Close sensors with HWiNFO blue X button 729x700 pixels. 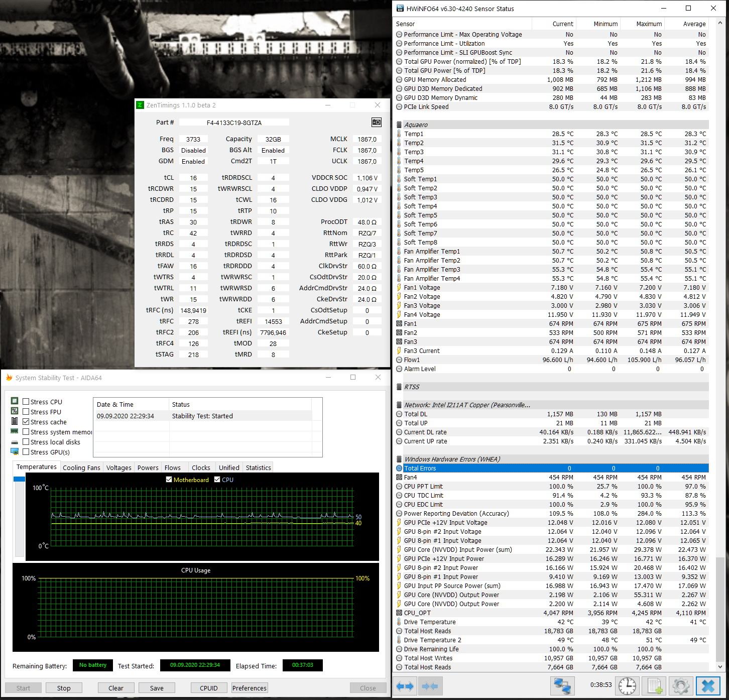point(707,686)
